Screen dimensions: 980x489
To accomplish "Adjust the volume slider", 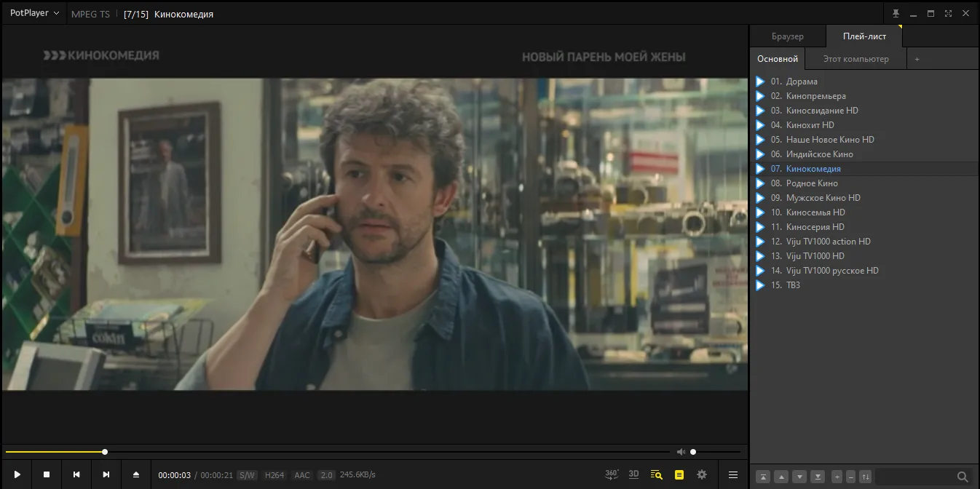I will pos(717,452).
